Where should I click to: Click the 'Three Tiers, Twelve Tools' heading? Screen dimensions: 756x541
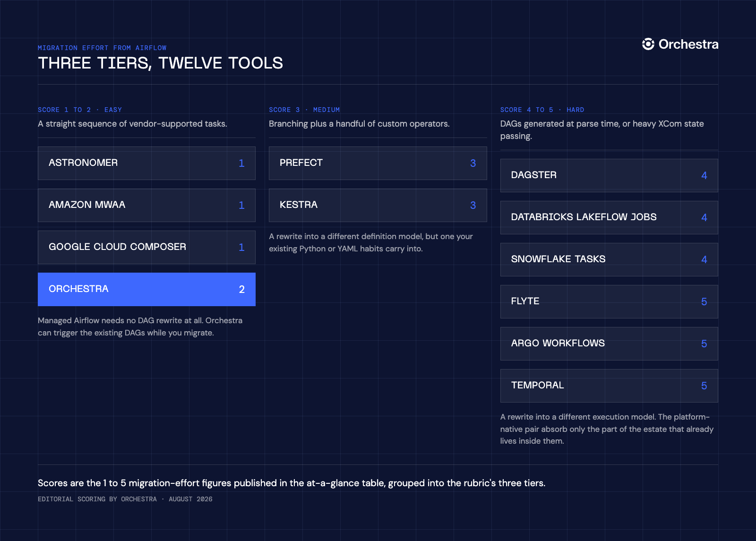click(161, 63)
